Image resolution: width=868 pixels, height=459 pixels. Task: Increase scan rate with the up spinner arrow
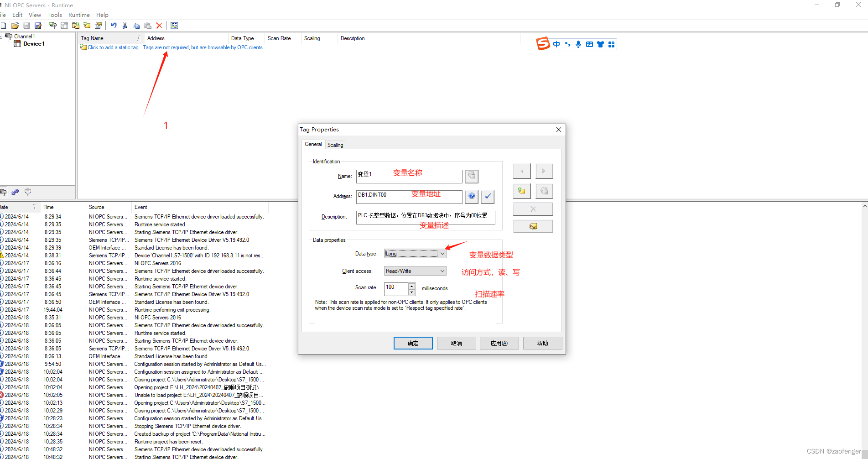click(x=411, y=286)
